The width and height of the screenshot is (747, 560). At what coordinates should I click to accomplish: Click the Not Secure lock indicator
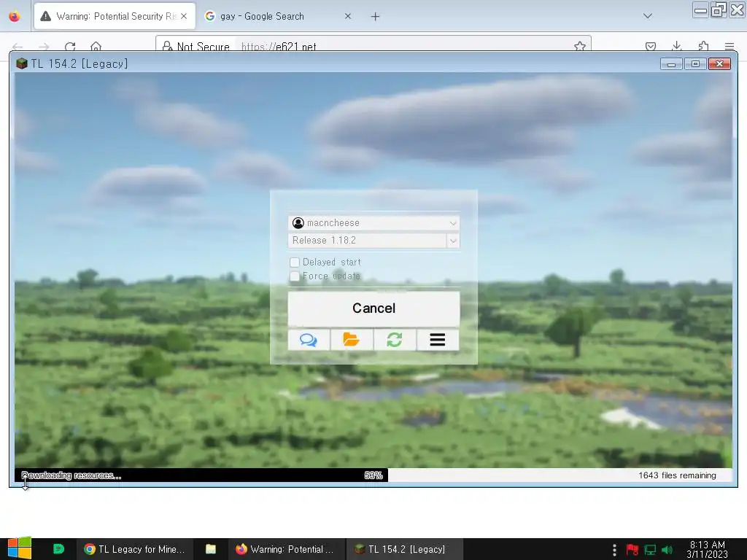[196, 46]
